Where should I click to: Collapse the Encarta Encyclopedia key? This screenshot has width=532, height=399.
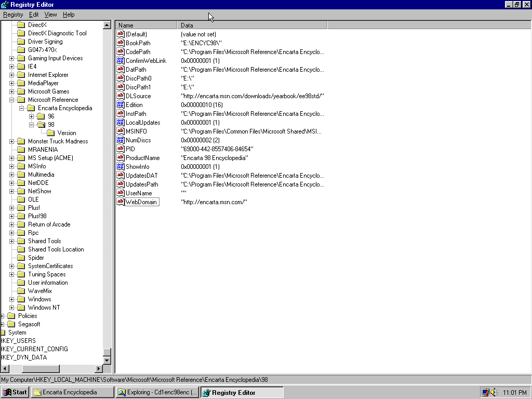pos(21,108)
